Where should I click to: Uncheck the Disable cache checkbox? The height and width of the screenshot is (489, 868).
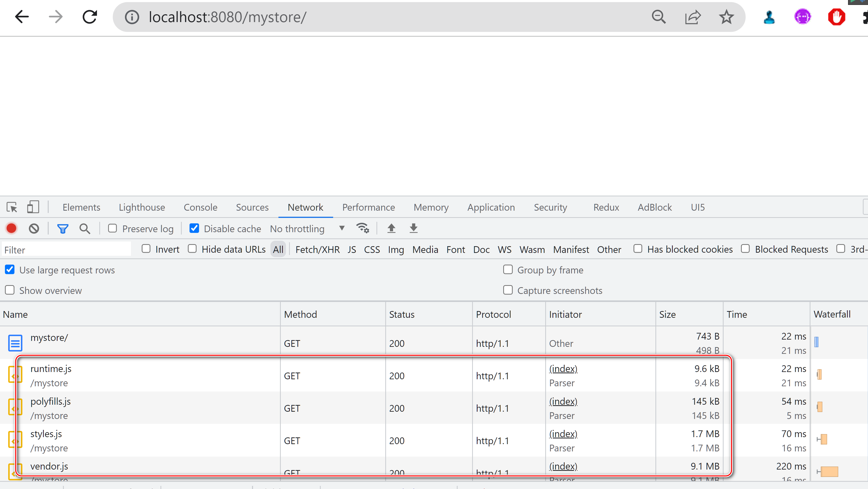pos(194,228)
